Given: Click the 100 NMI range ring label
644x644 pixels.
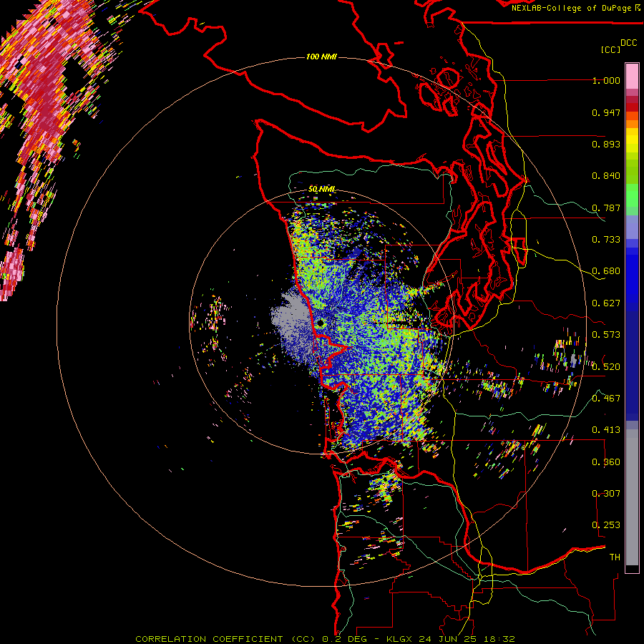Looking at the screenshot, I should [x=321, y=57].
